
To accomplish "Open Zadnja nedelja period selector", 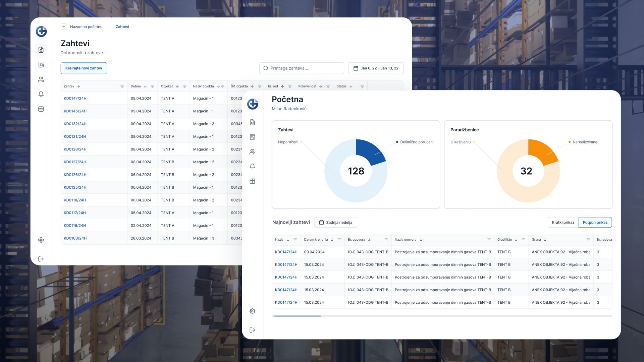I will click(x=335, y=223).
